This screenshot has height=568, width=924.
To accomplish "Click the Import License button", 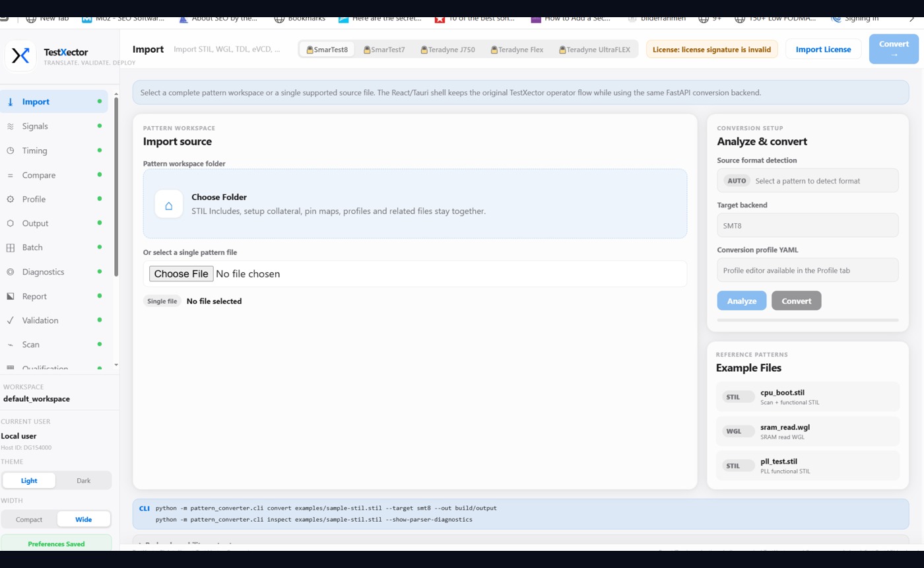I will [823, 50].
